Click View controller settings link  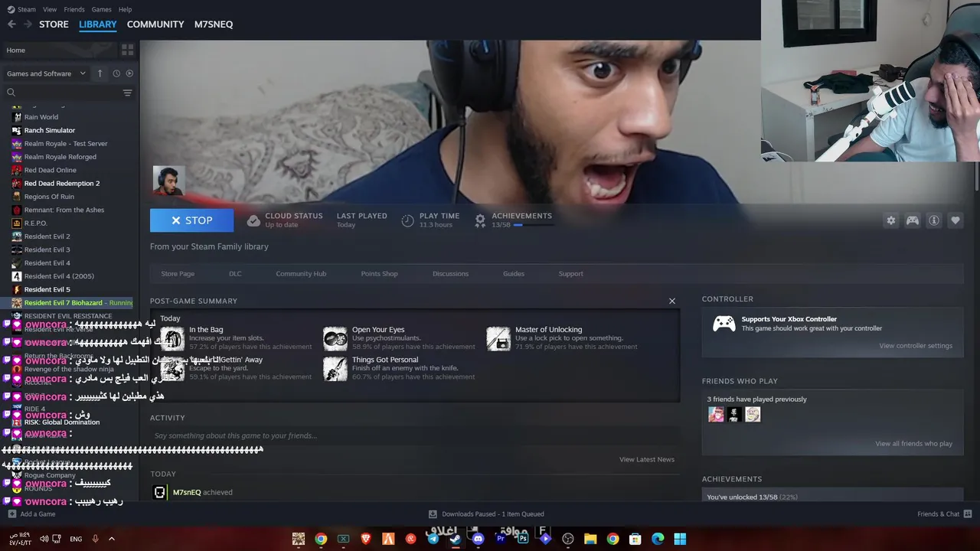point(916,346)
